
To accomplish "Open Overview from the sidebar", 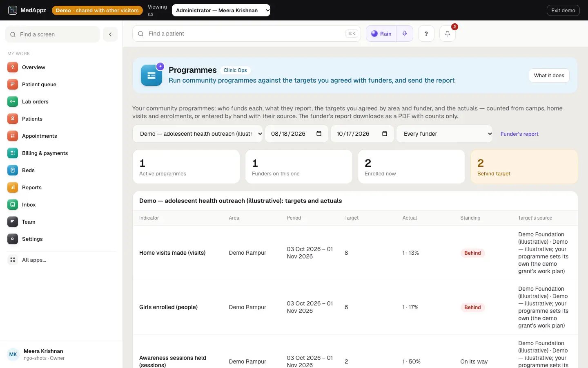I will (61, 67).
